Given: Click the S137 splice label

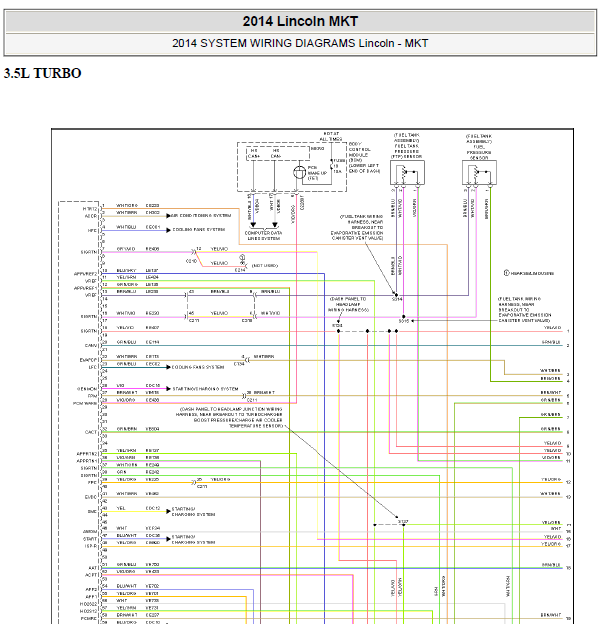Looking at the screenshot, I should tap(403, 521).
